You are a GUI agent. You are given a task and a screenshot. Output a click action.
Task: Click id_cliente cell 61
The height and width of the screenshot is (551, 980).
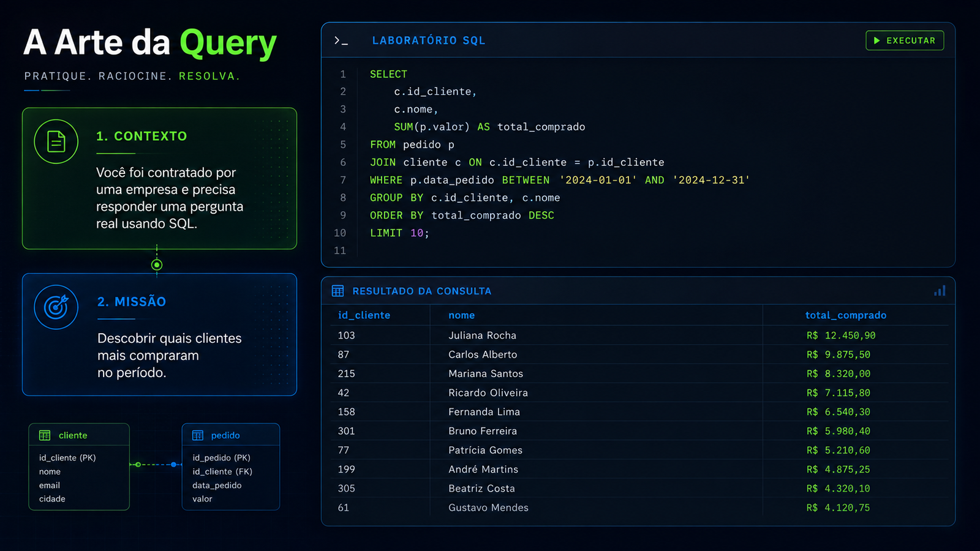tap(344, 508)
